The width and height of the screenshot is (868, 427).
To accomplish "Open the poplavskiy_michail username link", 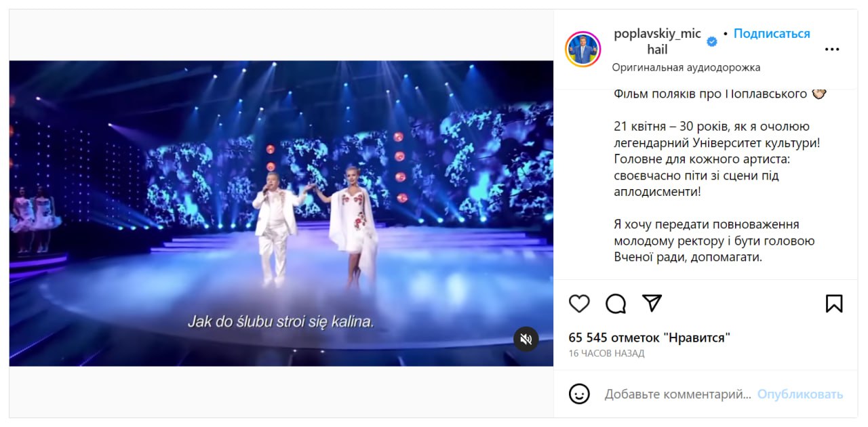I will [657, 41].
